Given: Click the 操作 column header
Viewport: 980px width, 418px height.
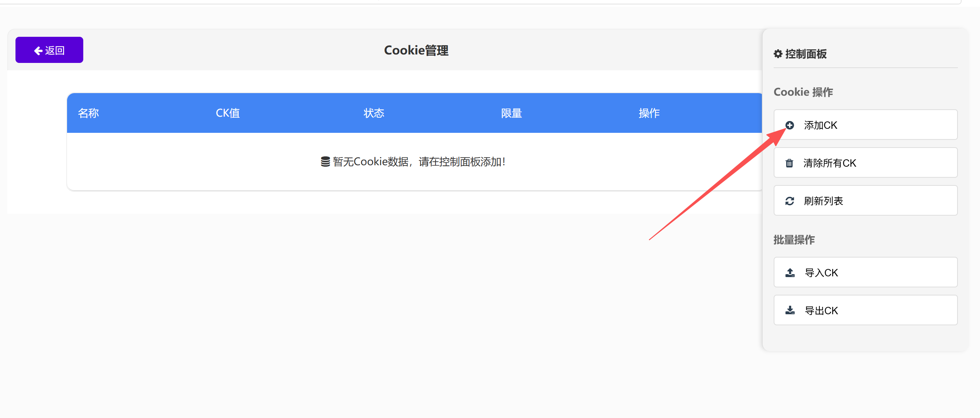Looking at the screenshot, I should coord(649,113).
